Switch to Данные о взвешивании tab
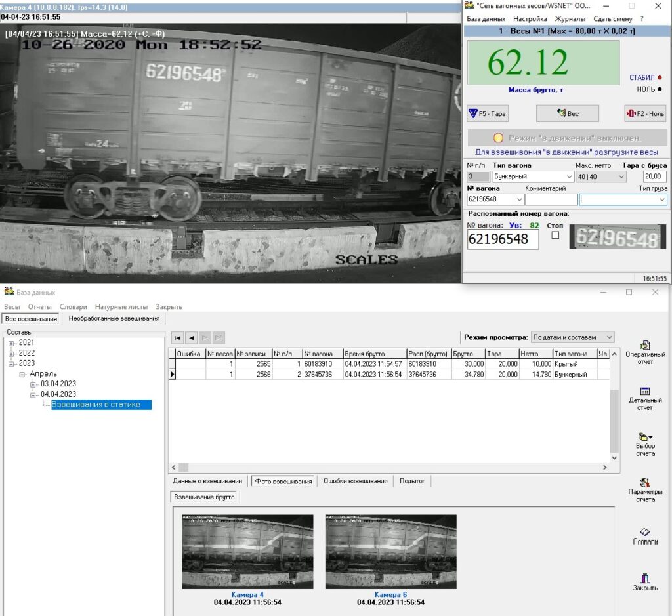The width and height of the screenshot is (672, 616). 207,481
